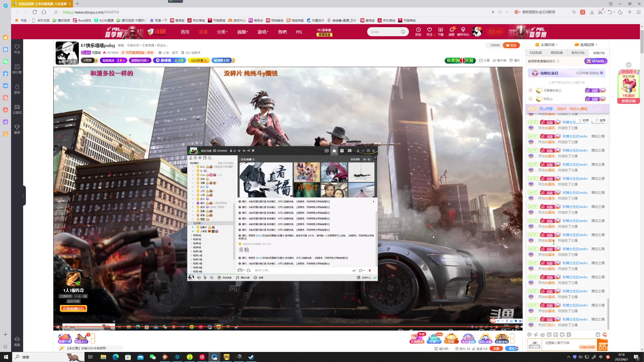Open the 鱼吧 forum menu item
Image resolution: width=644 pixels, height=362 pixels.
tap(282, 32)
